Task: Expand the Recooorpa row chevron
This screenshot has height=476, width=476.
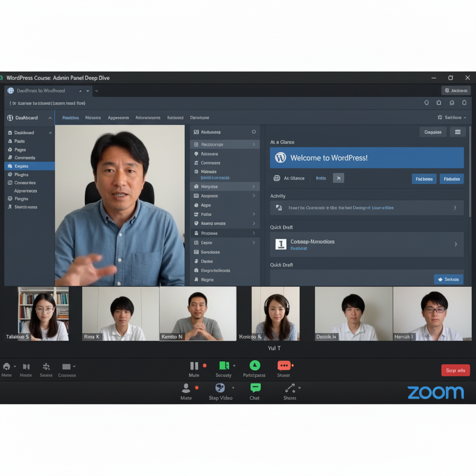Action: (x=254, y=145)
